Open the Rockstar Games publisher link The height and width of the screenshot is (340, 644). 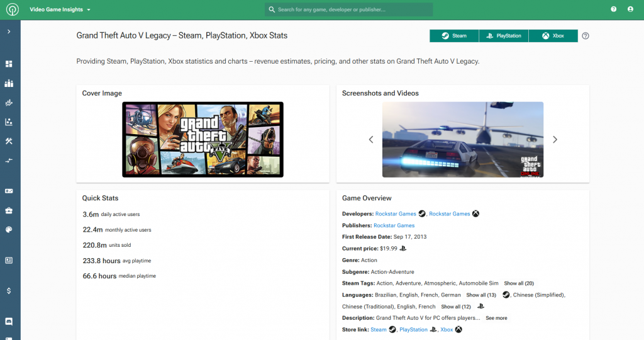click(x=394, y=225)
